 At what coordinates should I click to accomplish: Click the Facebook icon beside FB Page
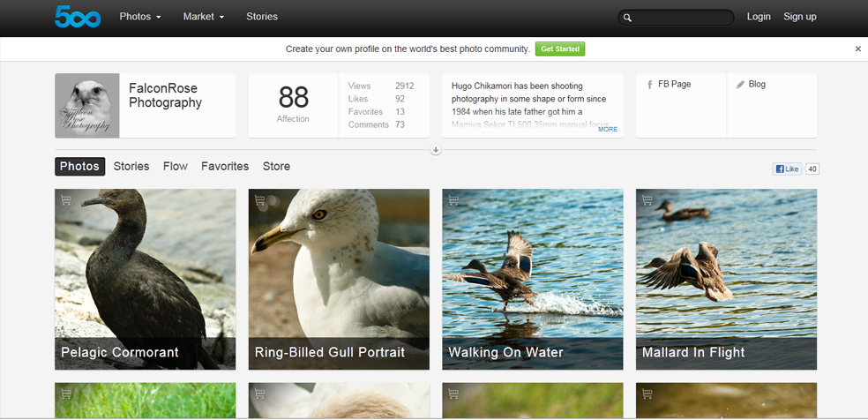pos(650,85)
